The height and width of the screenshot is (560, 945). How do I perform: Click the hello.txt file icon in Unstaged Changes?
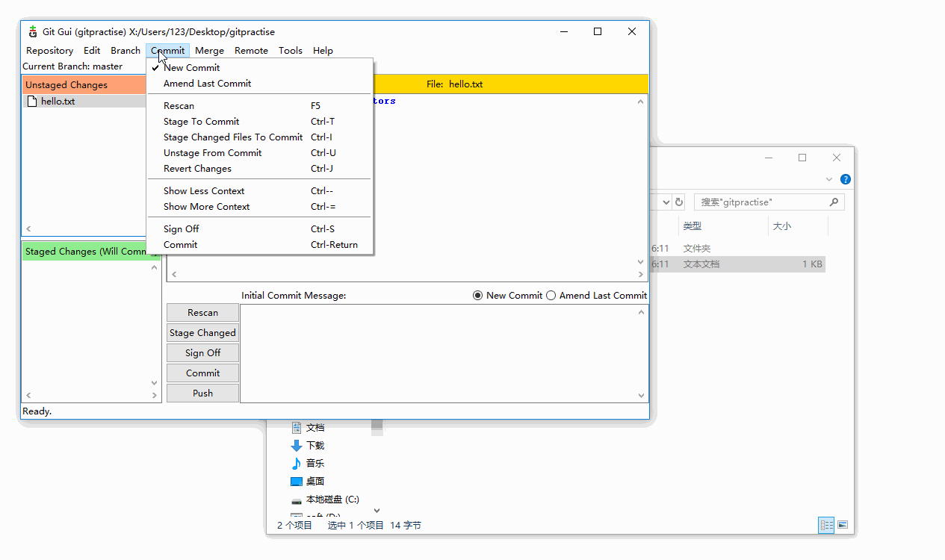coord(31,102)
